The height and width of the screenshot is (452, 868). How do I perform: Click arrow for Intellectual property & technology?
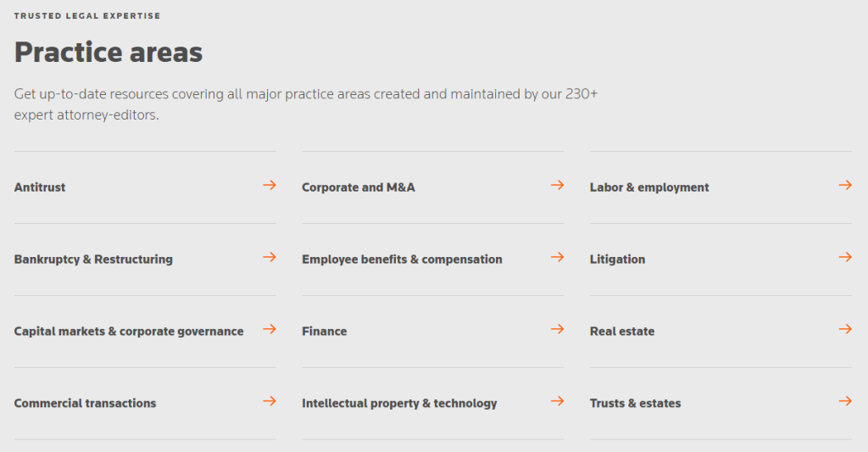coord(558,401)
